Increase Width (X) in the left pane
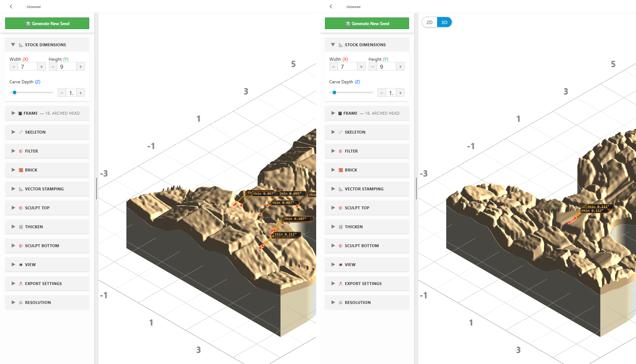This screenshot has height=364, width=636. pyautogui.click(x=42, y=67)
